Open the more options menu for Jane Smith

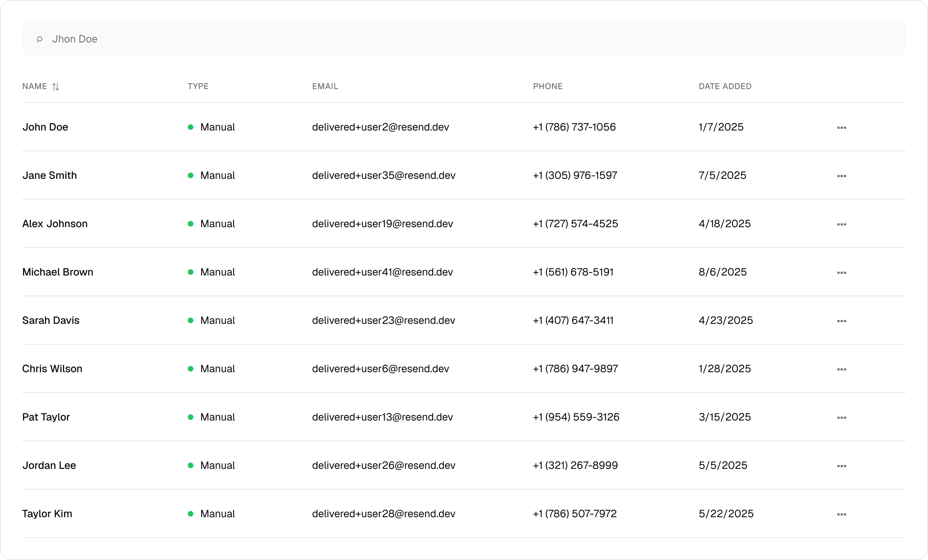841,176
